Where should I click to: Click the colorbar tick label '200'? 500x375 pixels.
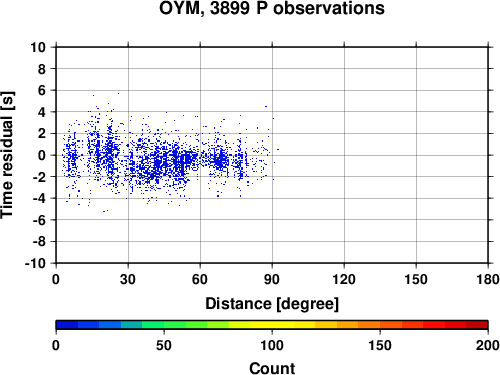(488, 345)
